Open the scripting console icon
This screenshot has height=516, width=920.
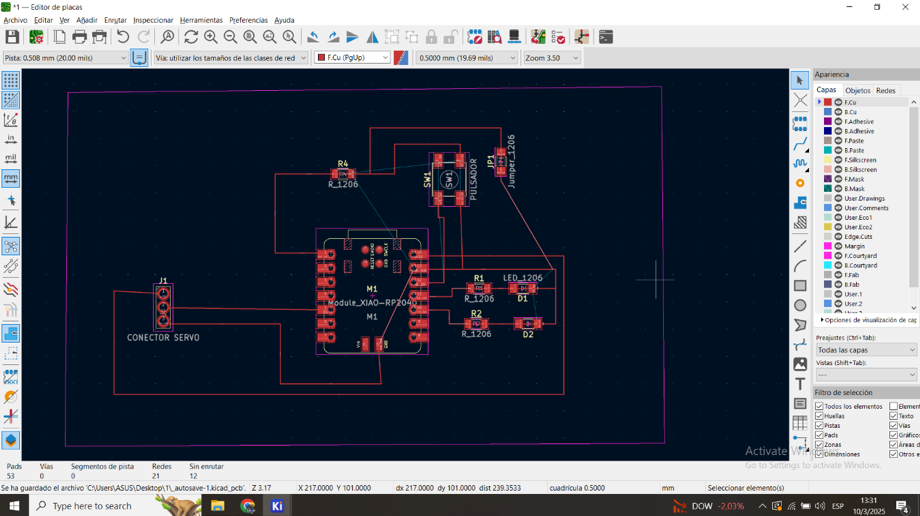coord(606,37)
